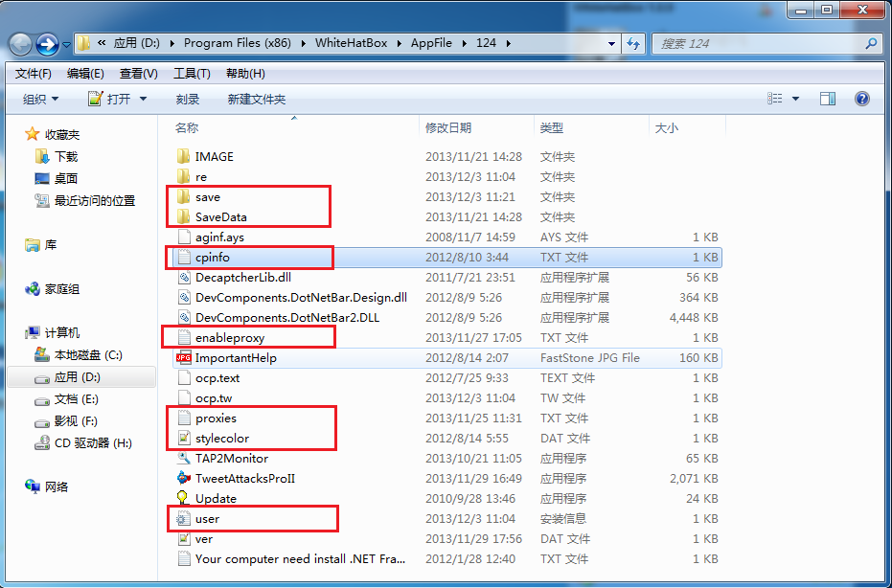Click the refresh button beside address bar
The image size is (892, 588).
pos(633,44)
